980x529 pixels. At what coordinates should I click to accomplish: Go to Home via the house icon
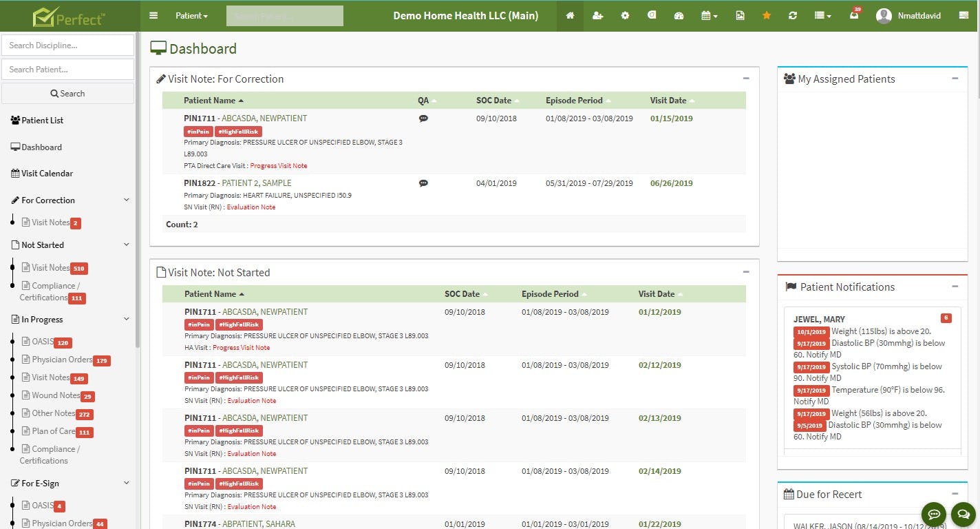570,15
